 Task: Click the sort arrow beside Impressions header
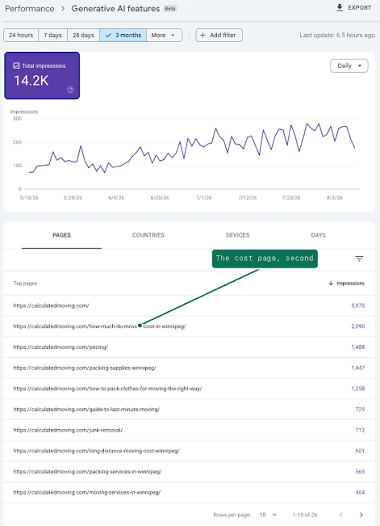click(331, 283)
